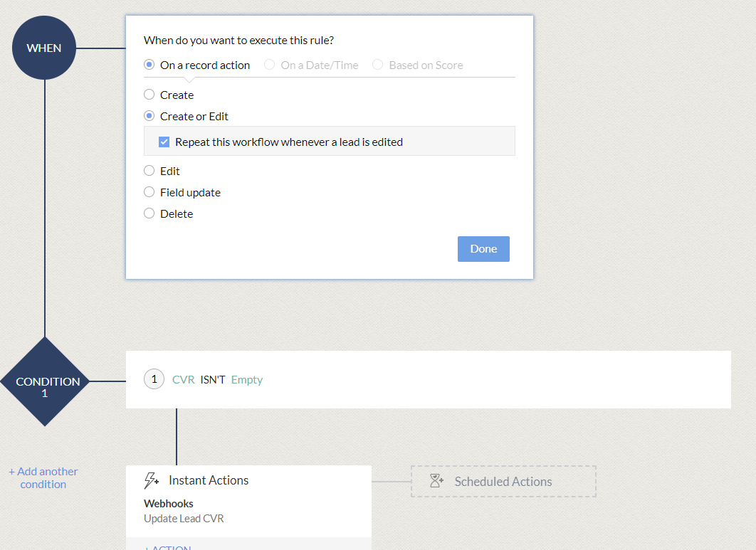Image resolution: width=756 pixels, height=550 pixels.
Task: Click the 'Based on Score' option
Action: coord(377,65)
